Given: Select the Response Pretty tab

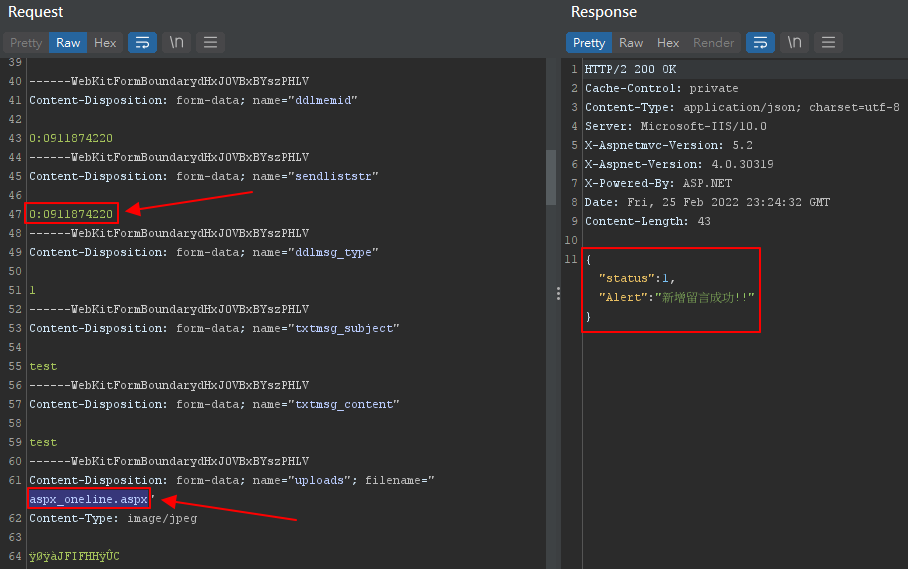Looking at the screenshot, I should pos(589,43).
